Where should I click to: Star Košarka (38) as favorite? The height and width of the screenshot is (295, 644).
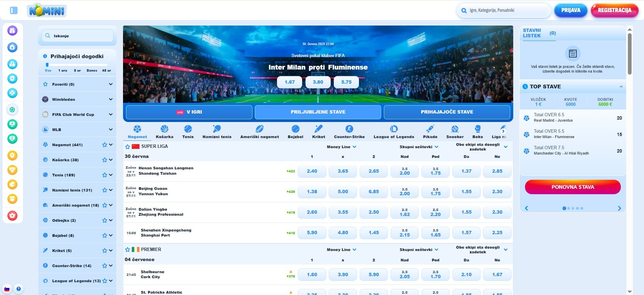tap(105, 160)
